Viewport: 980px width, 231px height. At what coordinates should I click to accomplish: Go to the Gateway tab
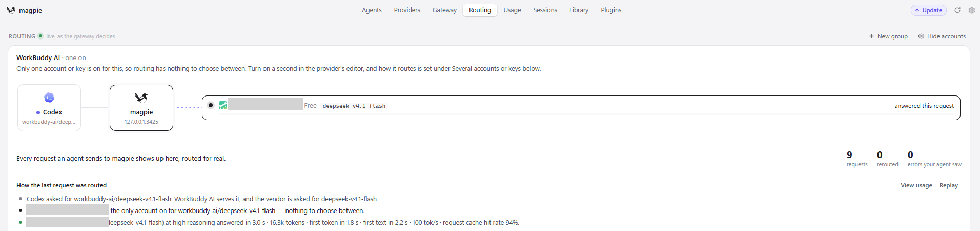pos(444,10)
